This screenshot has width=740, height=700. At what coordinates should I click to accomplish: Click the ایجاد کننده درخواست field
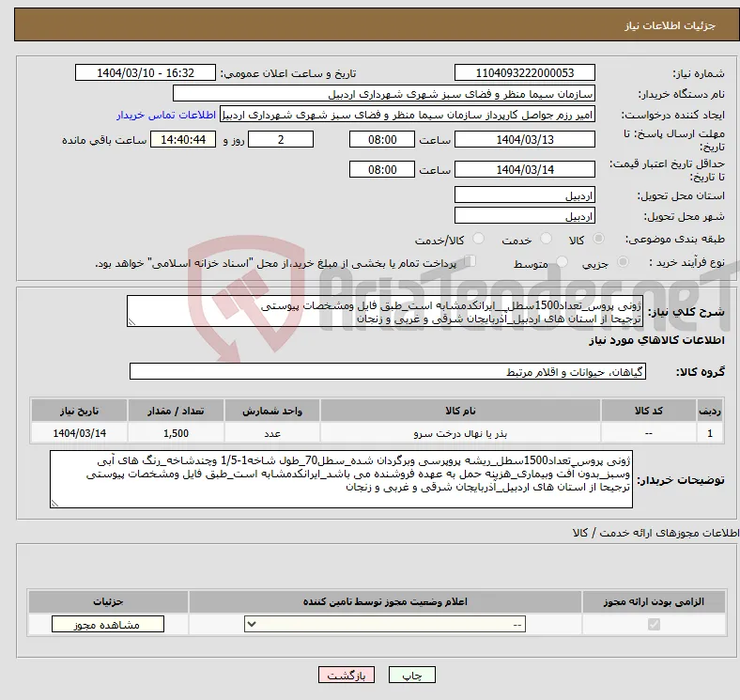tap(407, 115)
